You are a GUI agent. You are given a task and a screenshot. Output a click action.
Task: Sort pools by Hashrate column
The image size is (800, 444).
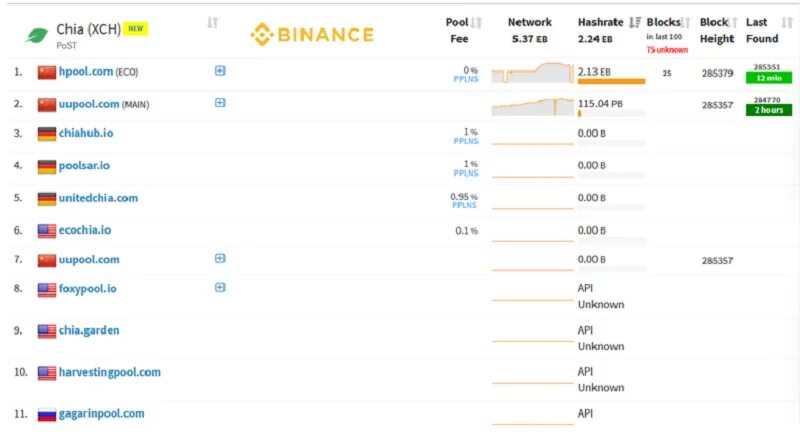click(x=635, y=22)
